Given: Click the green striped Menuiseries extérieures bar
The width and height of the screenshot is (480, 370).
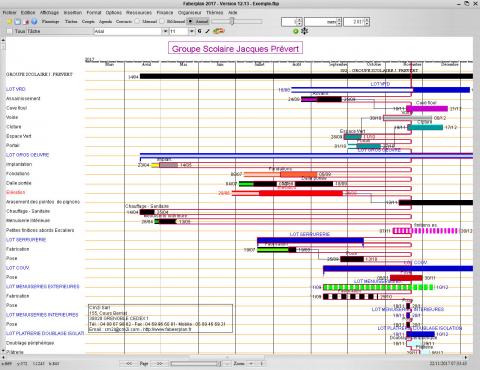Looking at the screenshot, I should point(378,287).
